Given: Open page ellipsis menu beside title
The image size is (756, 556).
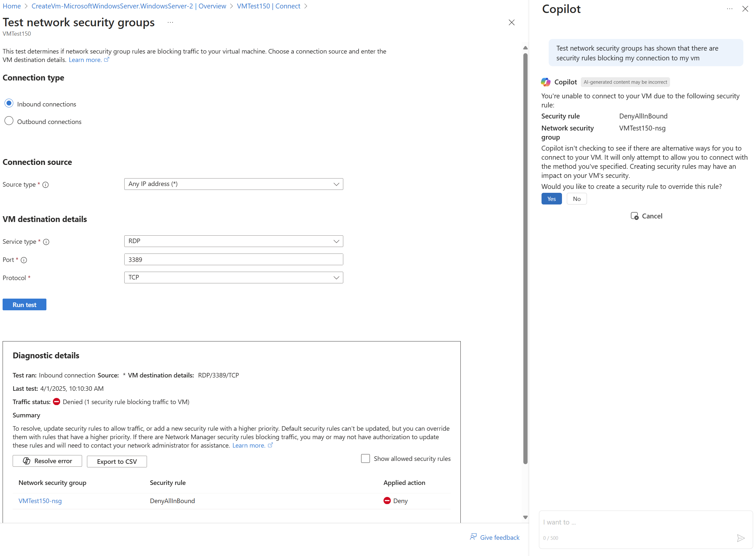Looking at the screenshot, I should pos(170,22).
